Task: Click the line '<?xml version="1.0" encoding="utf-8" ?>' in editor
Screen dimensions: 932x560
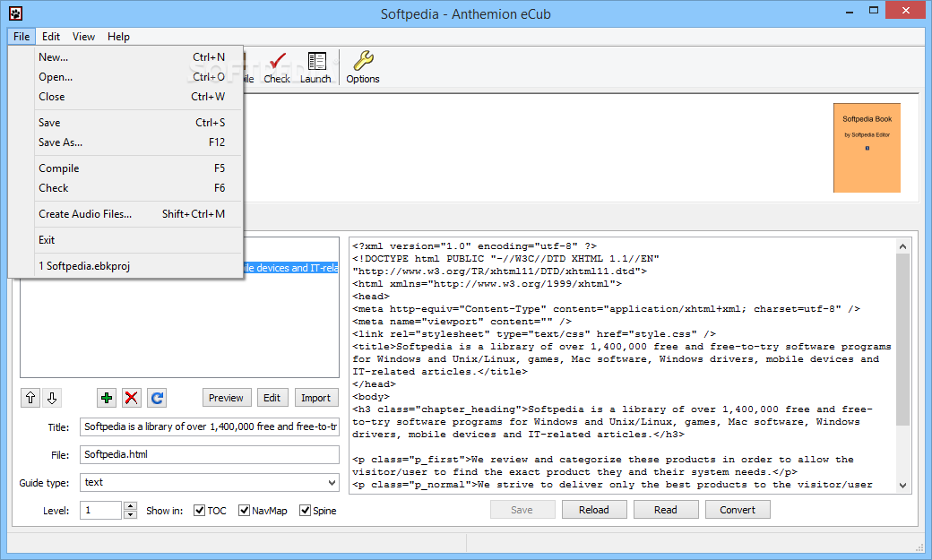Action: pos(474,246)
